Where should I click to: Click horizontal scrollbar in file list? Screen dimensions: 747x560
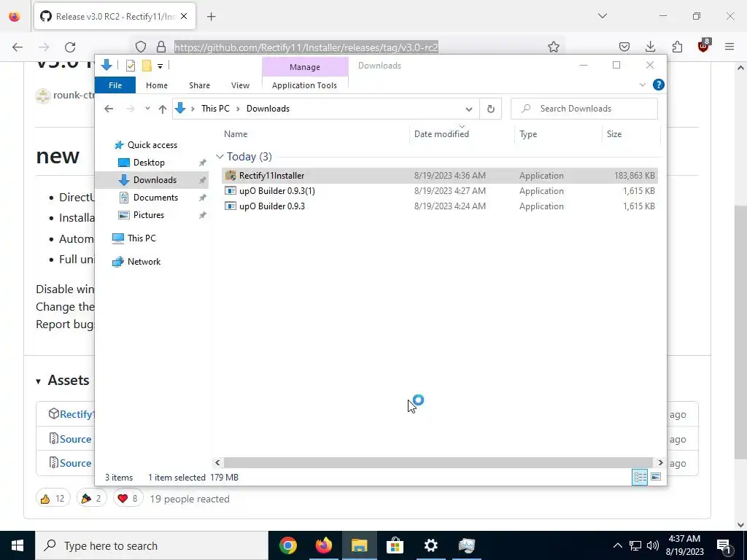tap(438, 462)
